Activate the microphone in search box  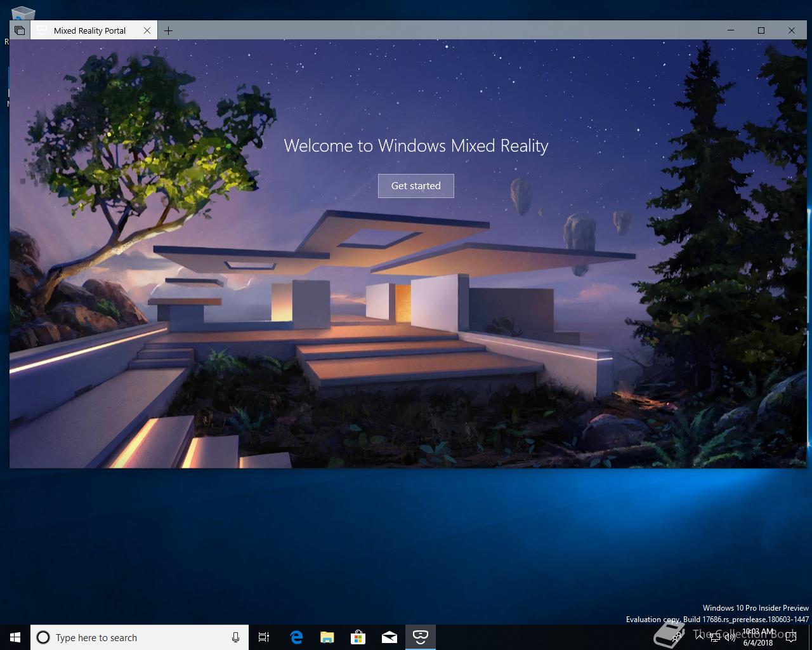pyautogui.click(x=235, y=637)
